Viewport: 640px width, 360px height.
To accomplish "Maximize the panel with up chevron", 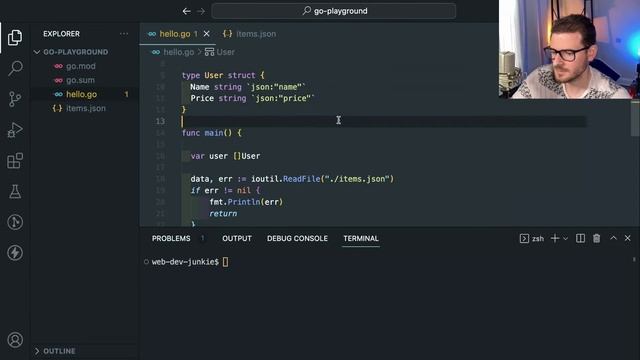I will 613,238.
